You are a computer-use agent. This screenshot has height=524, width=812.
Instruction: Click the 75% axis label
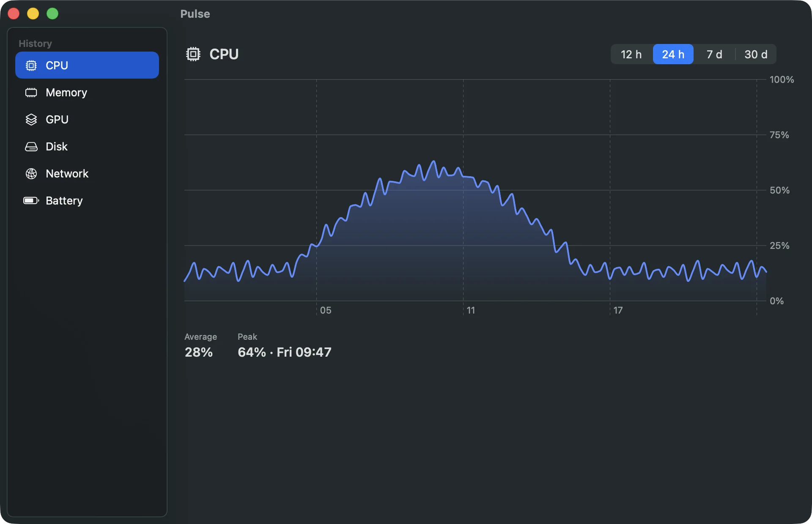tap(779, 135)
